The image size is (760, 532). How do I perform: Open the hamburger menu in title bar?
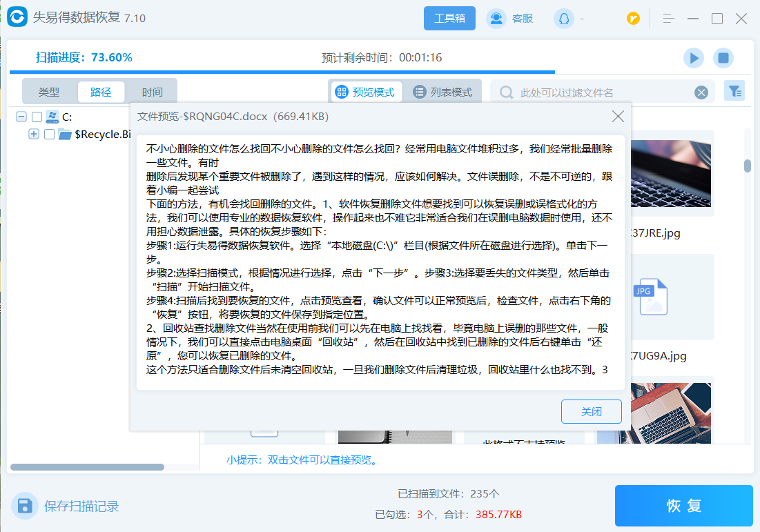tap(668, 19)
